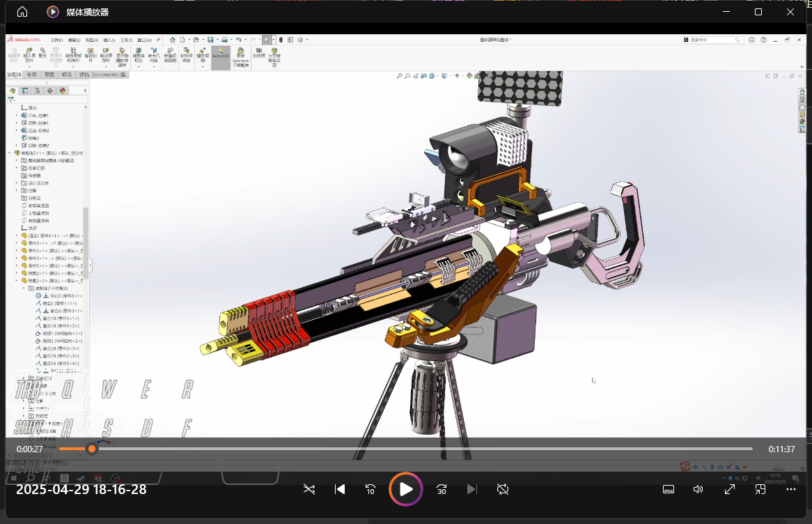This screenshot has width=812, height=524.
Task: Toggle shuffle playback
Action: tap(309, 489)
